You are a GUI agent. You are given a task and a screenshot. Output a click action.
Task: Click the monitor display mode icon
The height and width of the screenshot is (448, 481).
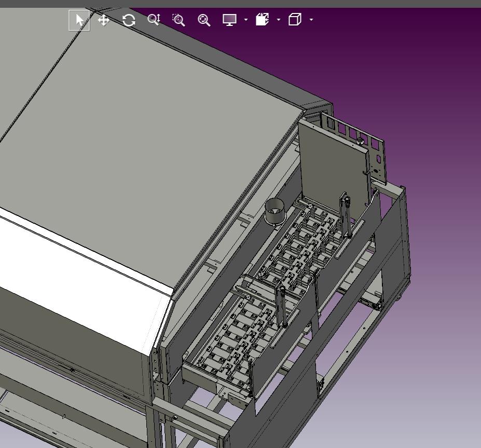[229, 20]
